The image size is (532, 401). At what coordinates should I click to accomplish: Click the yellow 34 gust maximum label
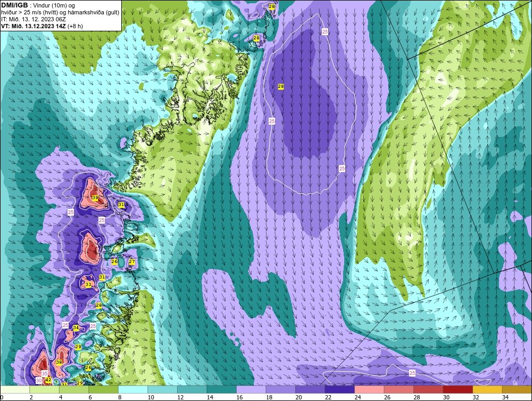pos(76,328)
